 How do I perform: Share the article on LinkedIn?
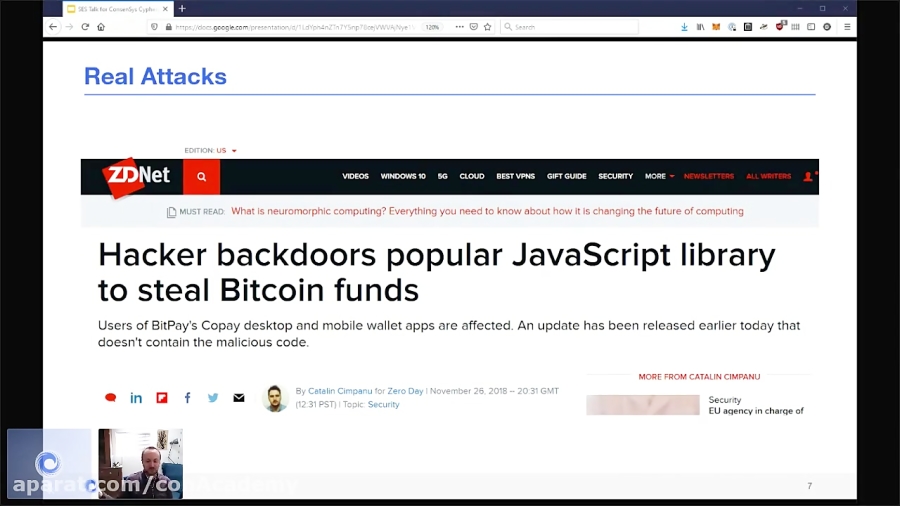click(136, 398)
